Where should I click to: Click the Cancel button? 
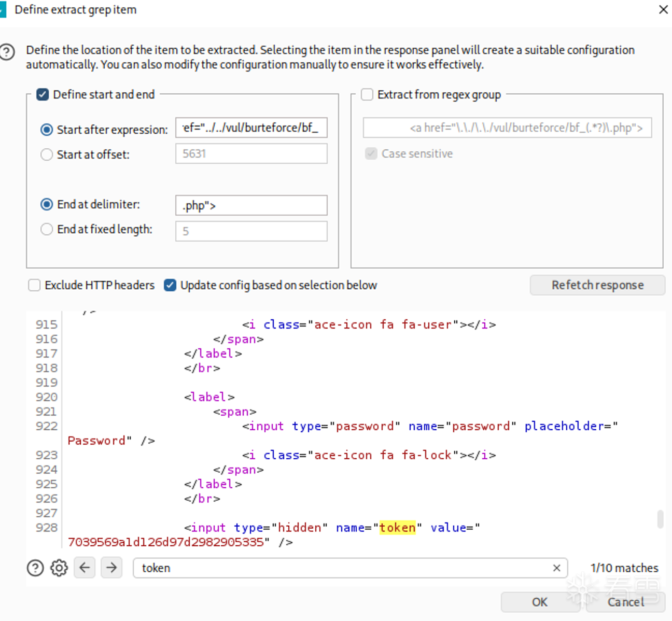pos(625,602)
